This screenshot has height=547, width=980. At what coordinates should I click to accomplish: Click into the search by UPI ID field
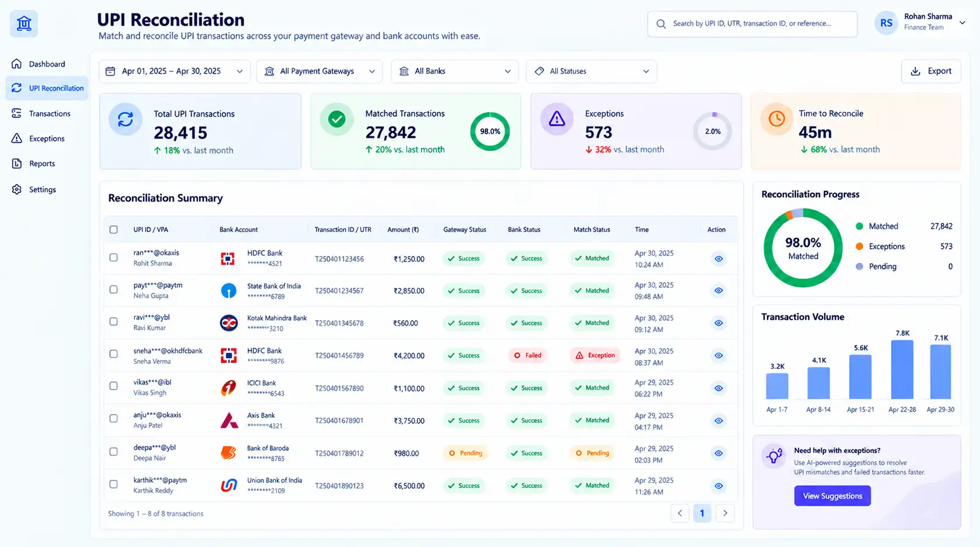pos(752,24)
